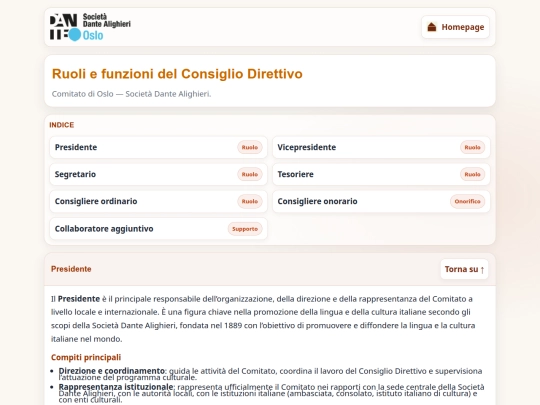Click the house icon beside Homepage
Screen dimensions: 540x405
pos(432,27)
